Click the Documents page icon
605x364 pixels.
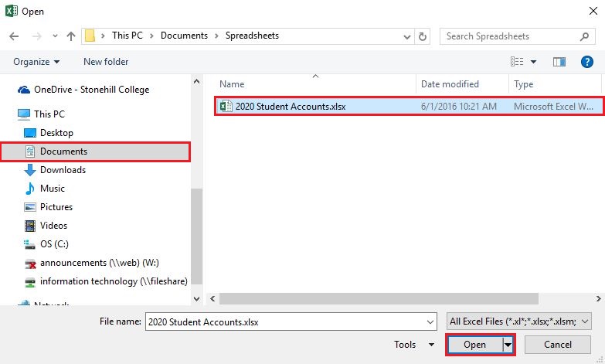click(29, 151)
